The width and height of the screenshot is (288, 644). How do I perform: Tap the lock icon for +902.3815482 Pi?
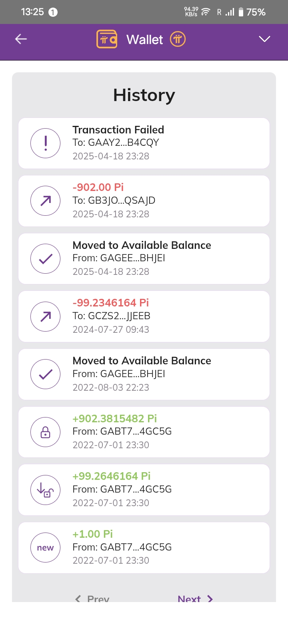(x=46, y=432)
